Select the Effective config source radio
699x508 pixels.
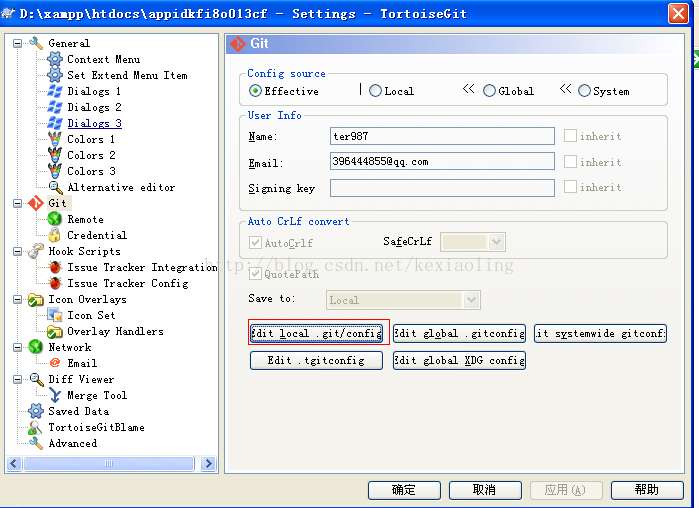(255, 91)
